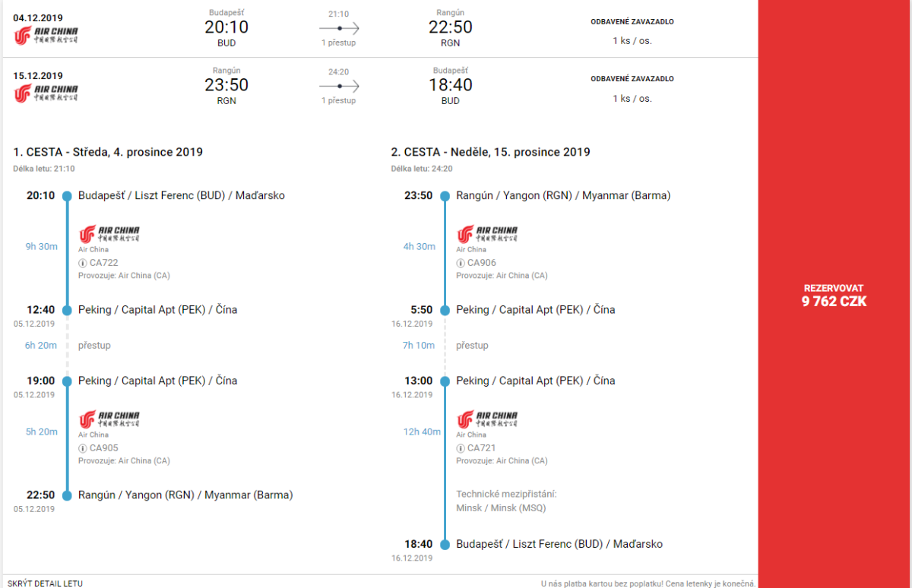This screenshot has width=912, height=588.
Task: Click timeline dot at 20:10 Budapešť departure
Action: 67,196
